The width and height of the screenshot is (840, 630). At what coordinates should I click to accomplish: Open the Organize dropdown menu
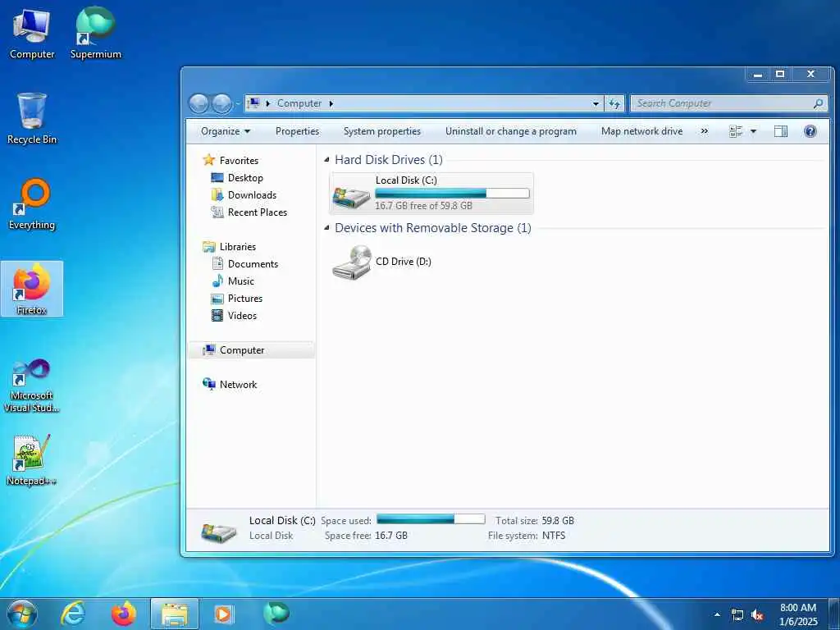[225, 131]
